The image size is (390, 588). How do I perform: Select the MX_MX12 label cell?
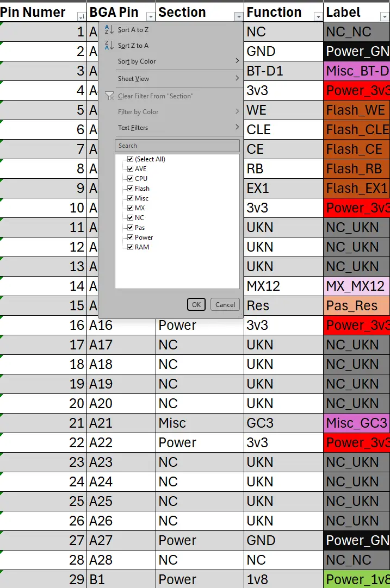point(357,286)
